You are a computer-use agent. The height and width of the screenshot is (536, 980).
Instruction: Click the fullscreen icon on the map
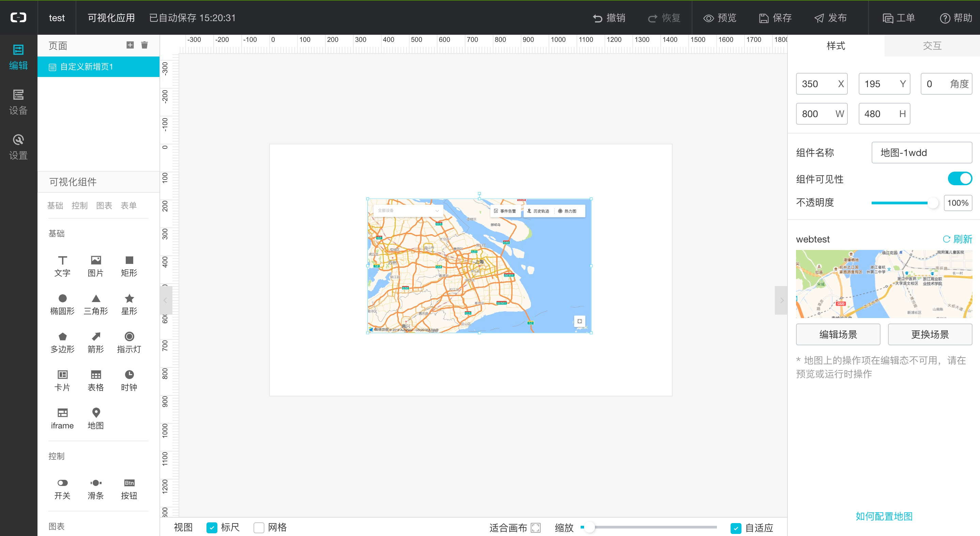pos(579,321)
